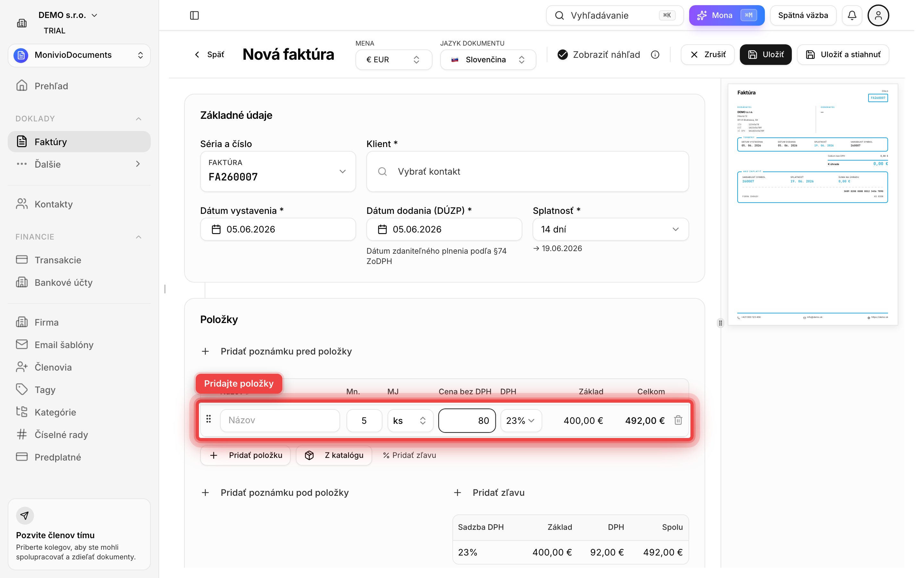924x578 pixels.
Task: Add a new item with Pridať položku
Action: coord(245,455)
